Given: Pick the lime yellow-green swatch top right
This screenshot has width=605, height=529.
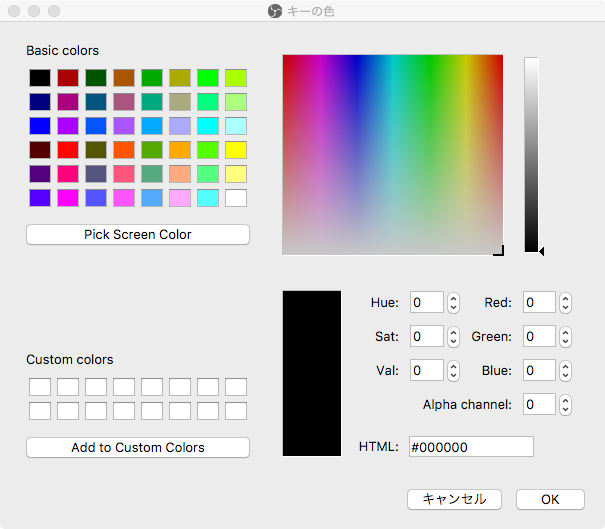Looking at the screenshot, I should coord(236,78).
